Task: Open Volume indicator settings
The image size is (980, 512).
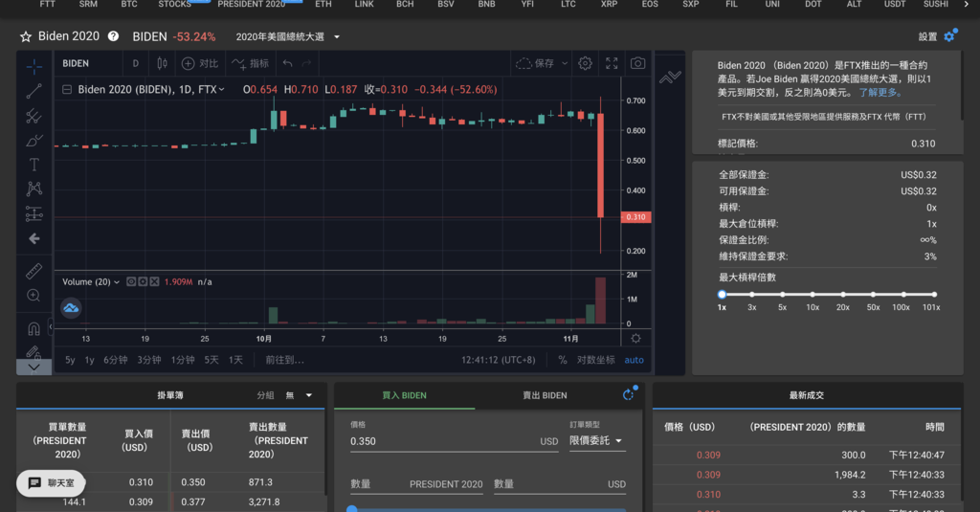Action: click(x=143, y=282)
